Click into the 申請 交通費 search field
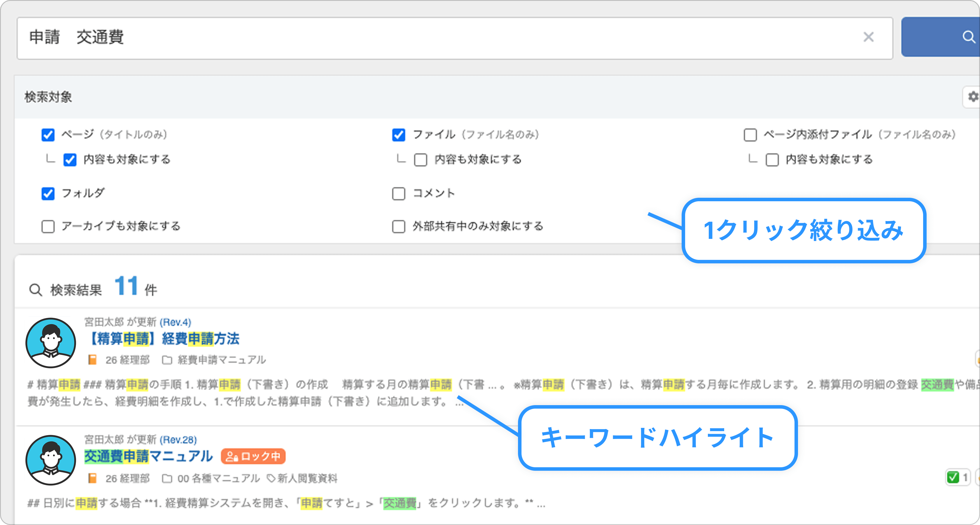The image size is (980, 525). coord(419,37)
